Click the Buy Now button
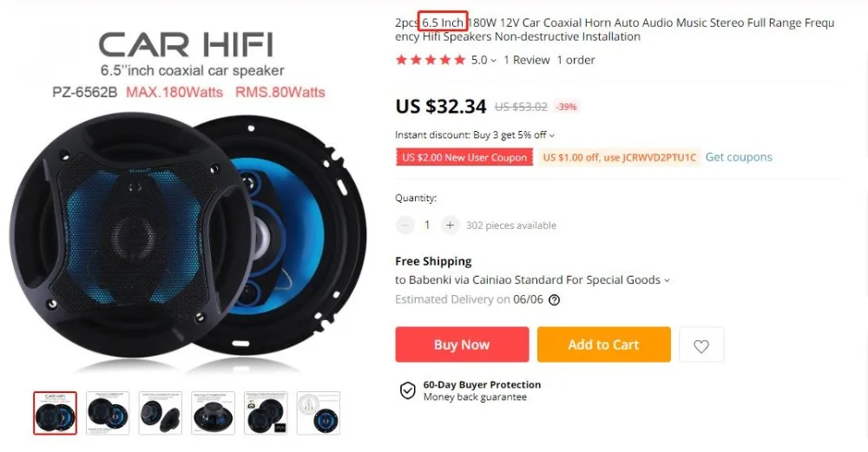The height and width of the screenshot is (452, 868). point(463,344)
